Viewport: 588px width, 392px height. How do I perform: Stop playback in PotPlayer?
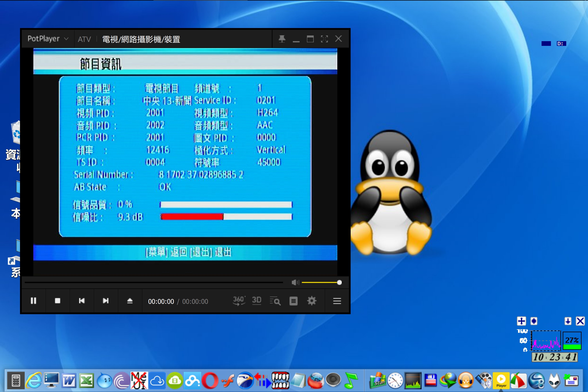pyautogui.click(x=57, y=301)
